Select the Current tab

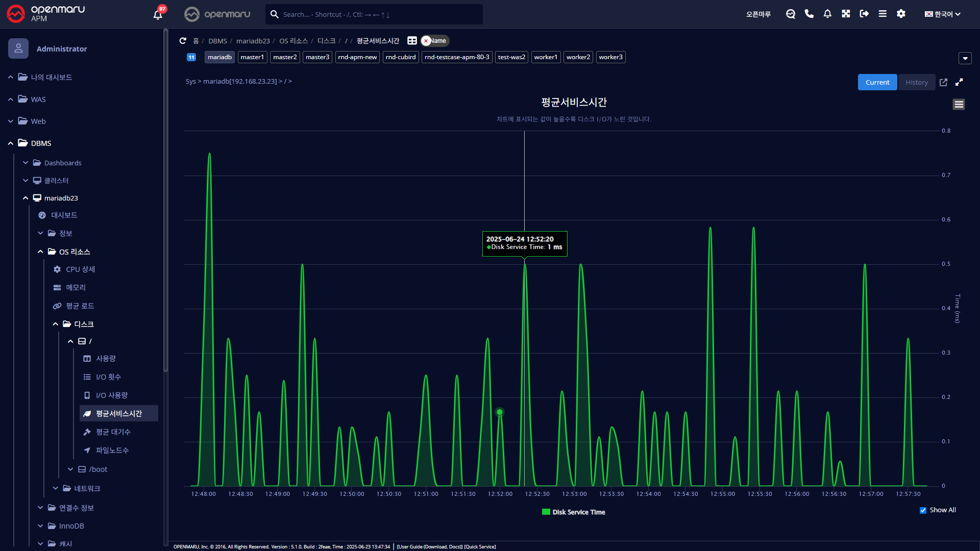pos(877,82)
